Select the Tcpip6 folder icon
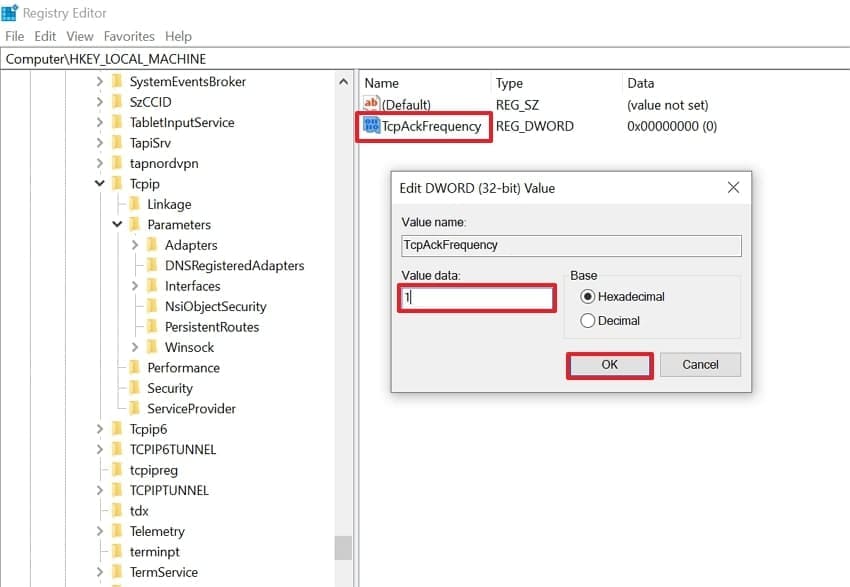Viewport: 850px width, 587px height. coord(117,429)
